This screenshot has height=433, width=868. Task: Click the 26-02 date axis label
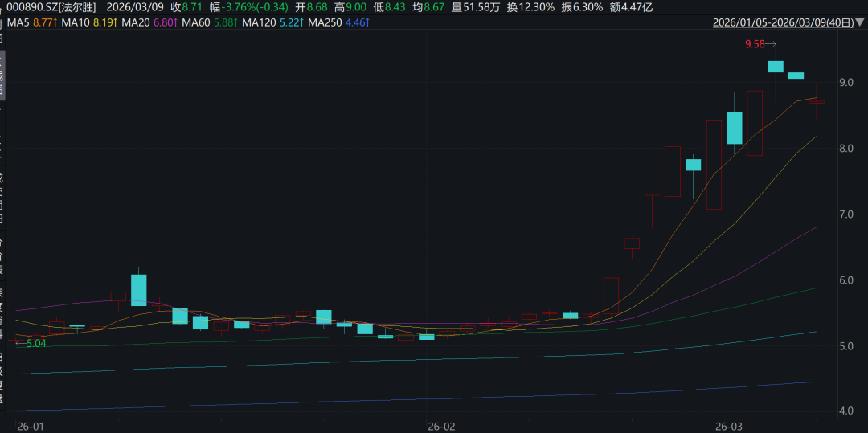pyautogui.click(x=442, y=427)
